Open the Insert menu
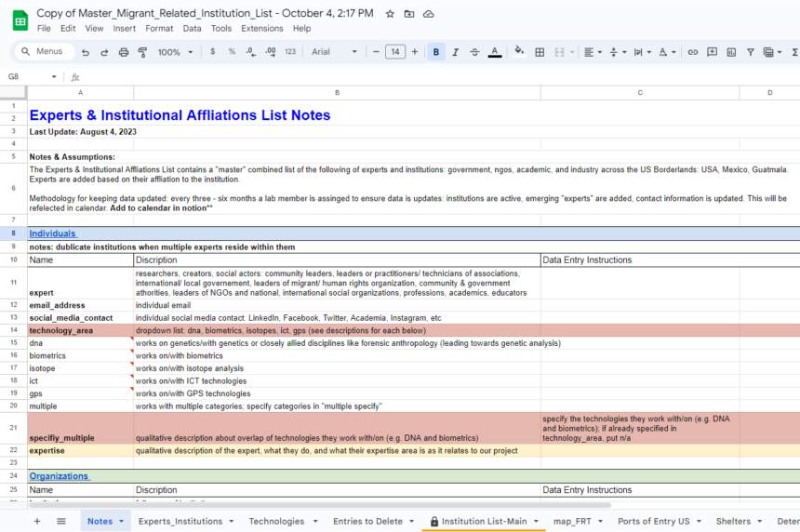 tap(125, 29)
